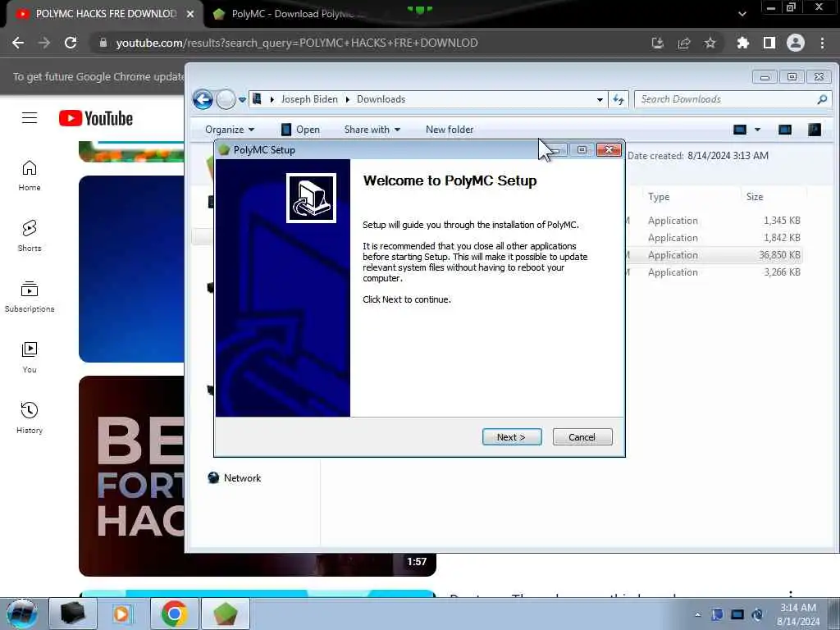
Task: Go to YouTube Home
Action: 30,176
